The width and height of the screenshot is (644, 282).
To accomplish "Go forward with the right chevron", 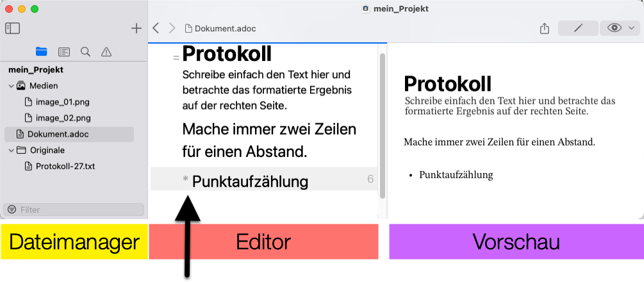I will [x=172, y=28].
